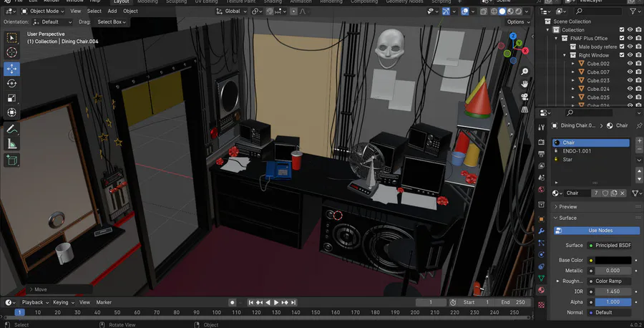Image resolution: width=644 pixels, height=328 pixels.
Task: Click the Alpha value slider
Action: pyautogui.click(x=613, y=302)
